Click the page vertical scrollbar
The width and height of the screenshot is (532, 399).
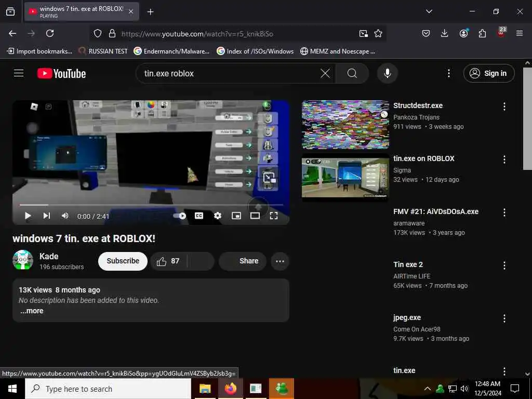527,118
